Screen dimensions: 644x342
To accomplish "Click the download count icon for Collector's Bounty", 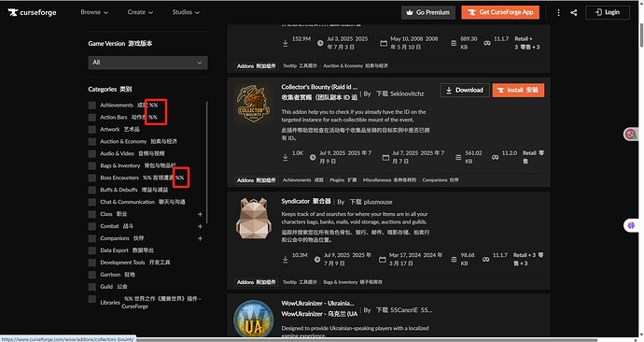I will coord(285,157).
